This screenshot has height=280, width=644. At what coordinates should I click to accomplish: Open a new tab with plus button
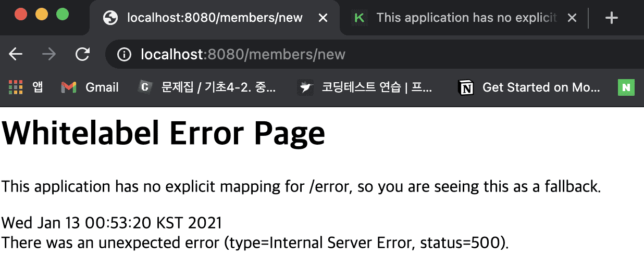(x=611, y=18)
